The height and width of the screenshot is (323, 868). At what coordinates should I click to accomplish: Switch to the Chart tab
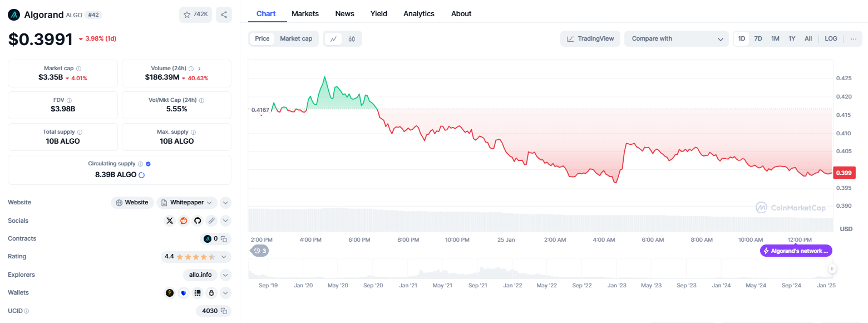click(x=267, y=13)
